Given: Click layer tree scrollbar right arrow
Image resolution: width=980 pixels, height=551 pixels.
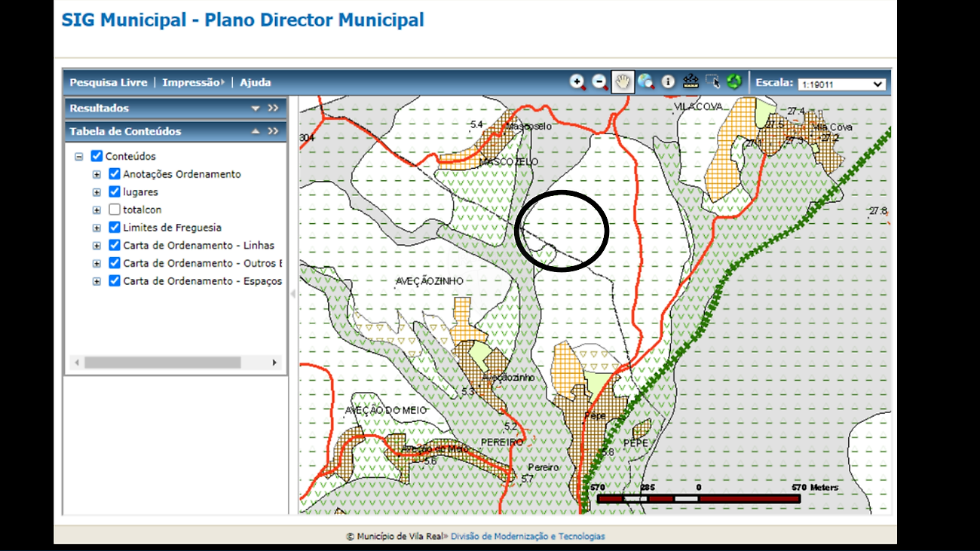Looking at the screenshot, I should (275, 363).
